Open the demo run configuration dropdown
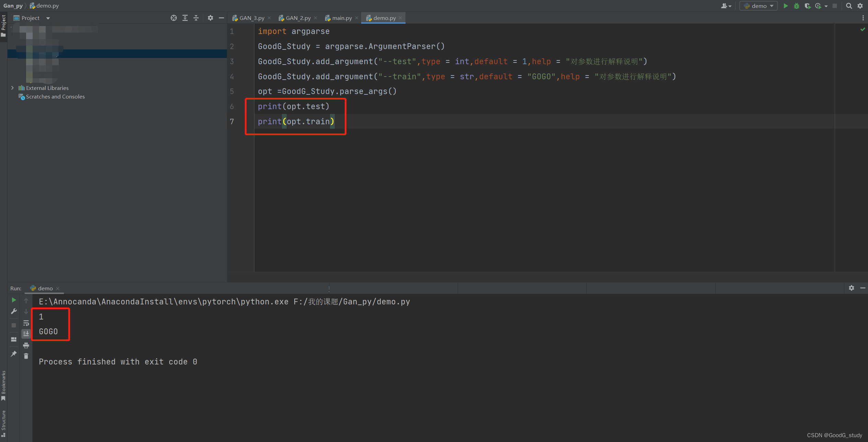Image resolution: width=868 pixels, height=442 pixels. [x=758, y=6]
